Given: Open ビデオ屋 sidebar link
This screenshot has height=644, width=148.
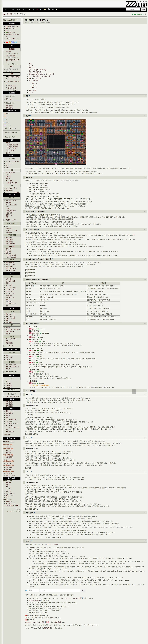Looking at the screenshot, I should 8,279.
